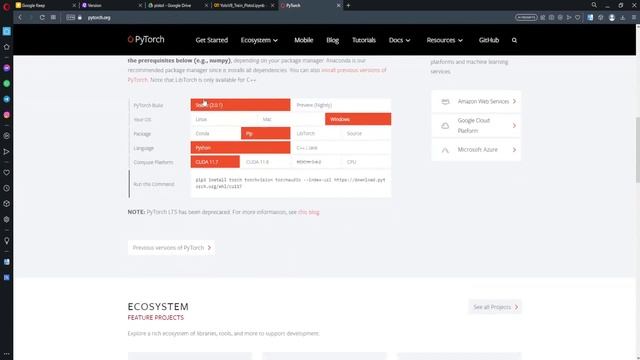Switch to the pistol - Google Drive tab
This screenshot has width=640, height=360.
point(176,6)
